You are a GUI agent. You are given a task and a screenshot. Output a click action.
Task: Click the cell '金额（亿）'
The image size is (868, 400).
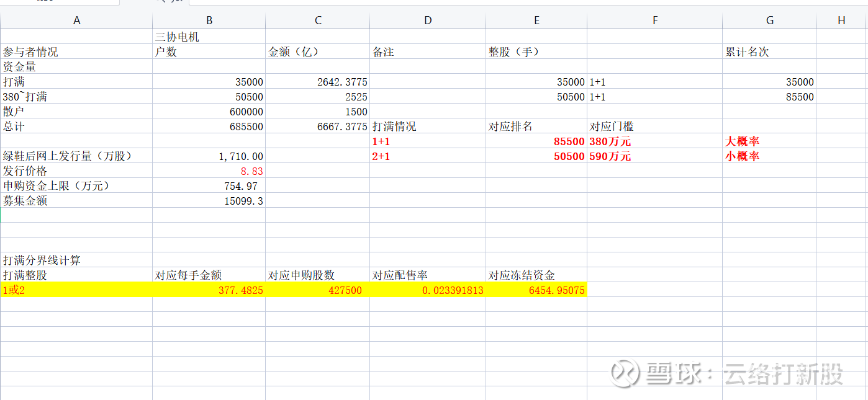(x=317, y=51)
